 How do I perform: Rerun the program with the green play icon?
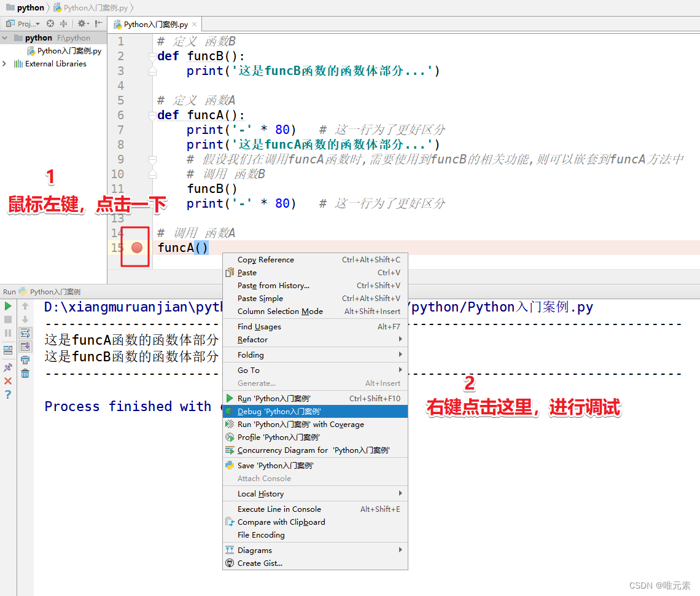click(7, 306)
